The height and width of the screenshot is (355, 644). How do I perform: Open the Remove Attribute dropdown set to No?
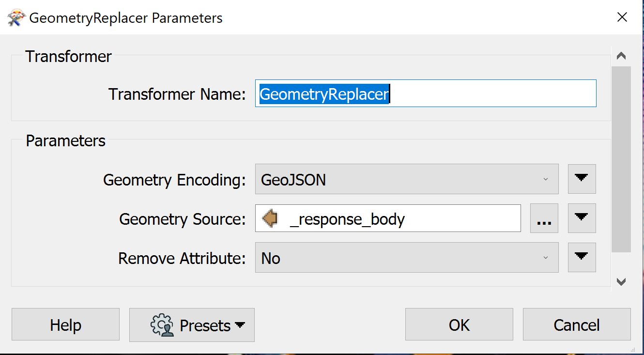407,258
